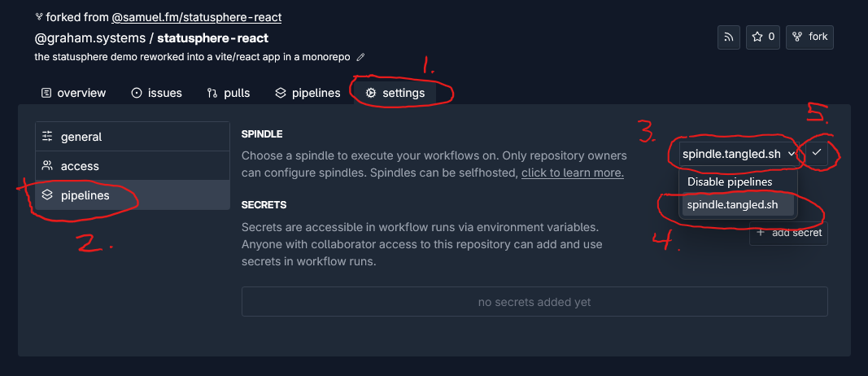
Task: Click the checkmark to save spindle choice
Action: [815, 153]
